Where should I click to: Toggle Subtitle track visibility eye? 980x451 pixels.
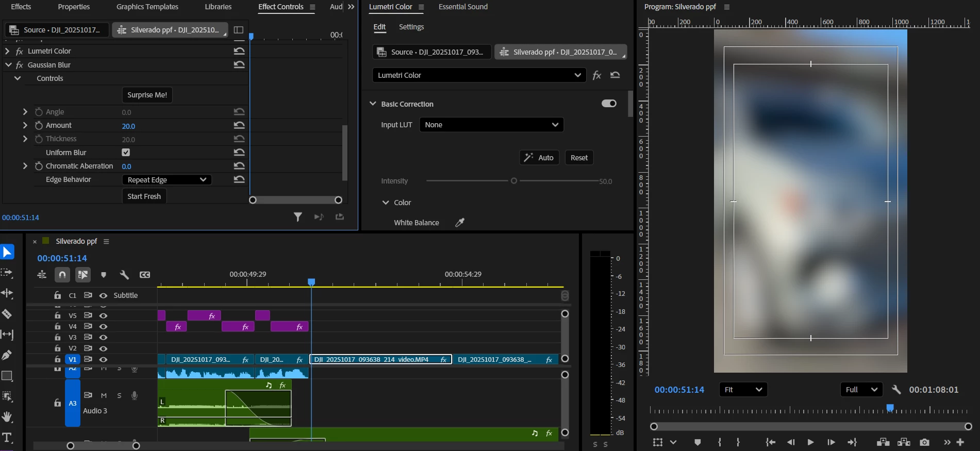click(x=103, y=295)
